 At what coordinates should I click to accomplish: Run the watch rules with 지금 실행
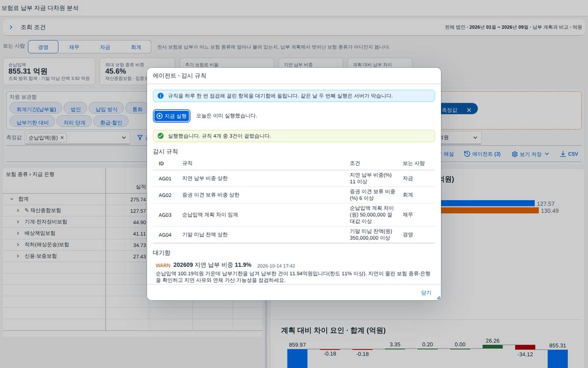(171, 116)
